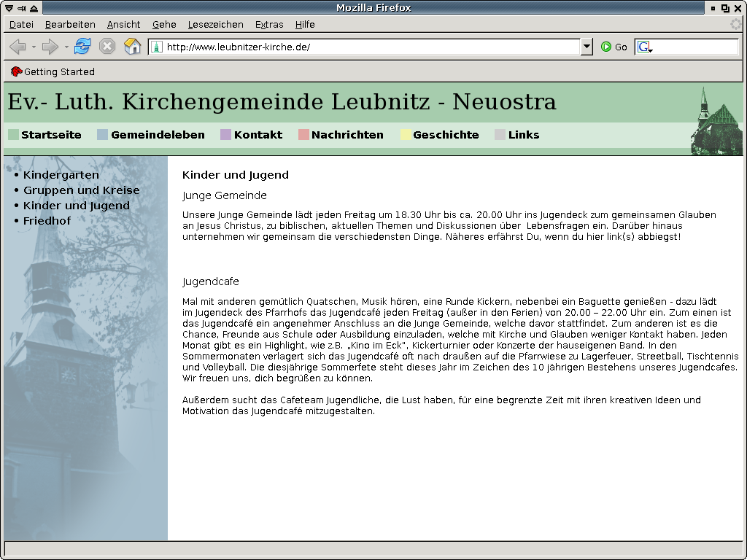Image resolution: width=747 pixels, height=560 pixels.
Task: Open the Startseite navigation link
Action: (x=51, y=135)
